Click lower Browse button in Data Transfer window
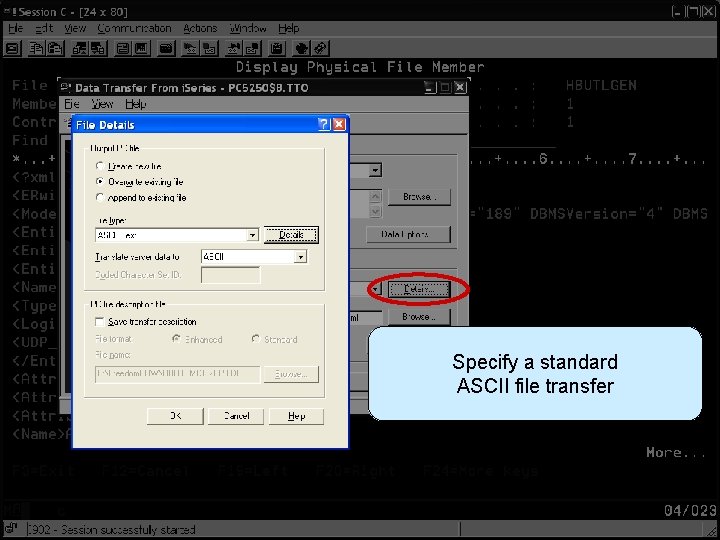720x540 pixels. coord(419,316)
